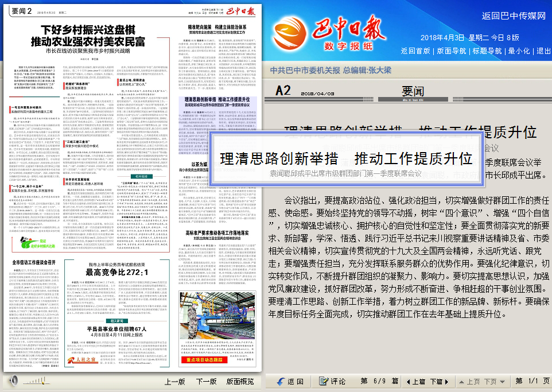This screenshot has height=392, width=552.
Task: Click the section heading 一号文件聚焦乡村振兴
Action: (x=27, y=107)
